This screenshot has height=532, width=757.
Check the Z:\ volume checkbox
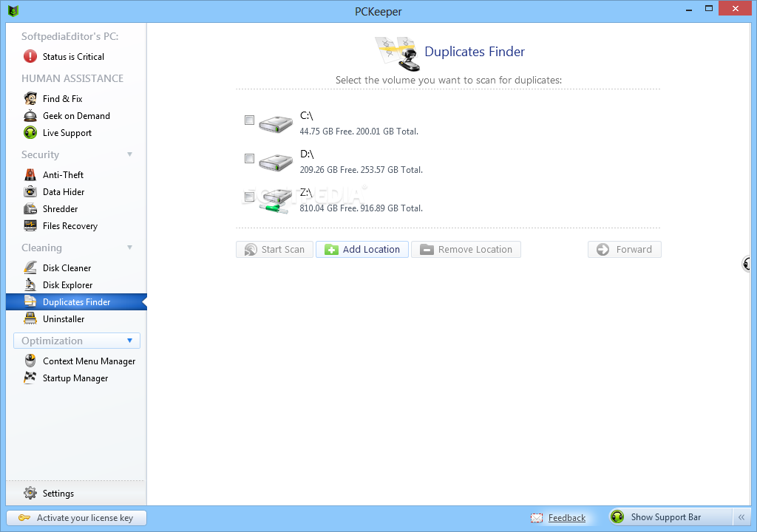(x=249, y=197)
